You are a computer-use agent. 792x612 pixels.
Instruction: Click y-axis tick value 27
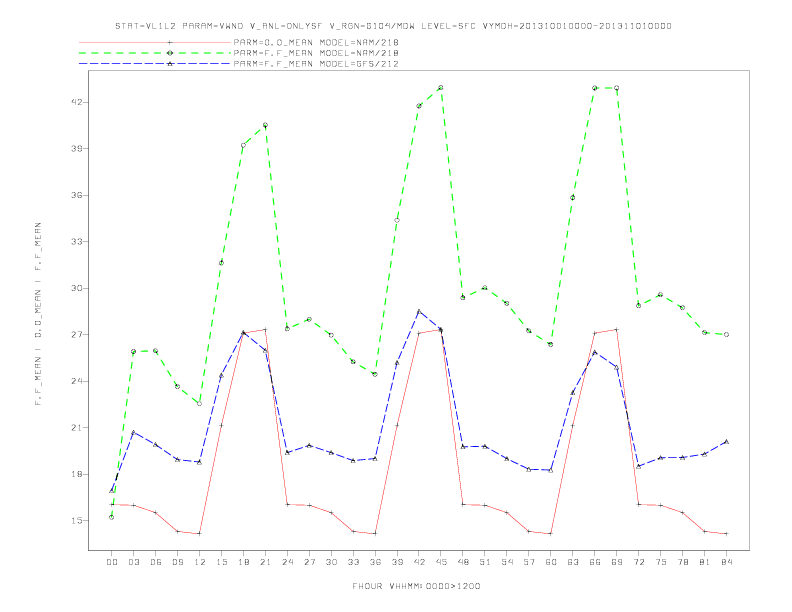[x=76, y=334]
